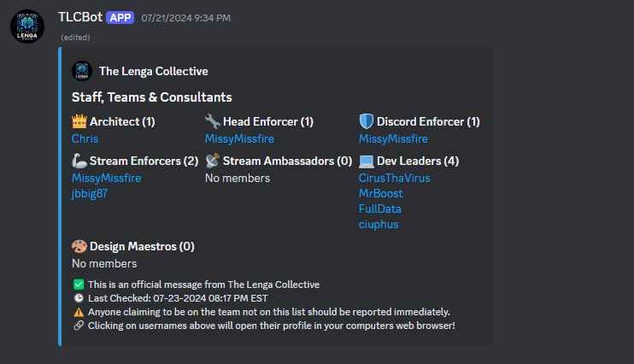This screenshot has width=634, height=364.
Task: Click the TLCBot avatar image
Action: (27, 26)
